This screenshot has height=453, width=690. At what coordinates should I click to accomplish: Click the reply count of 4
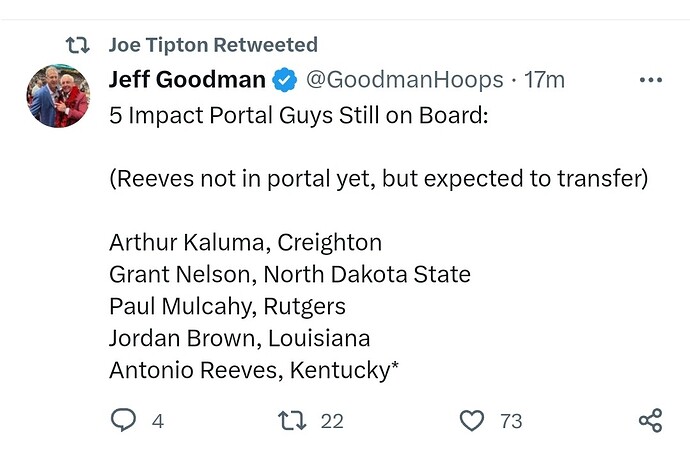[157, 421]
